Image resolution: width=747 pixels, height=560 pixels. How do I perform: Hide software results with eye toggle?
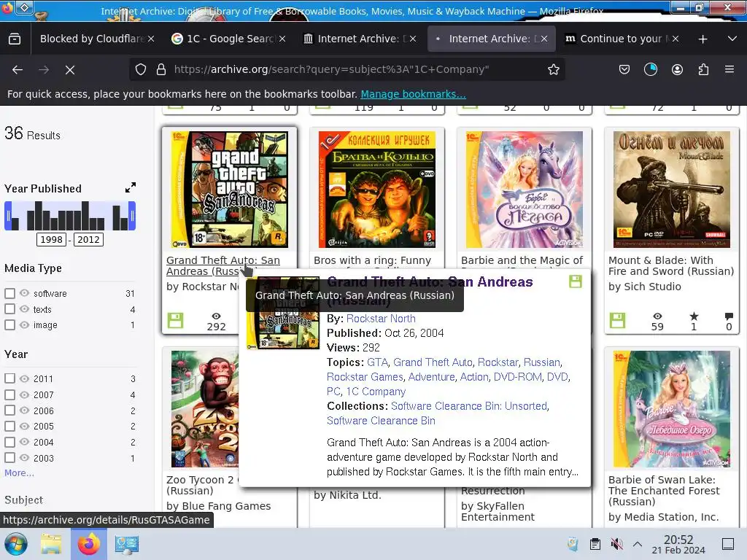(24, 293)
